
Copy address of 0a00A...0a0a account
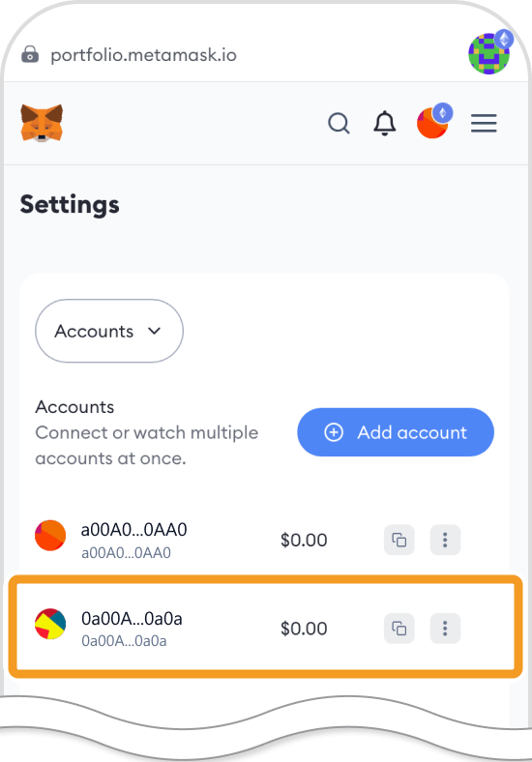399,629
